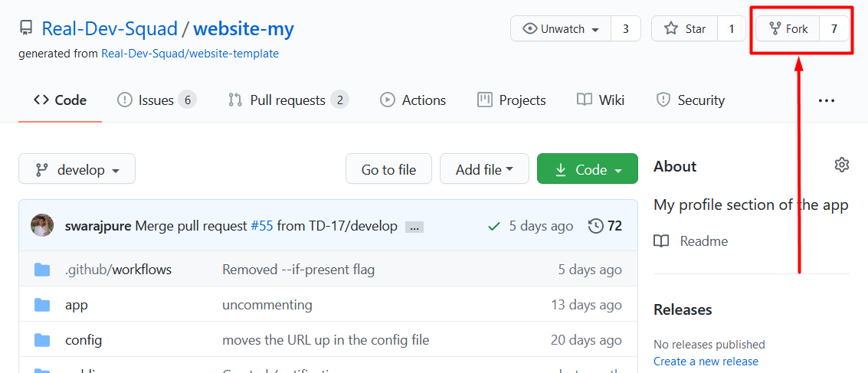Click Create a new release link
Screen dimensions: 868x373
coord(706,362)
